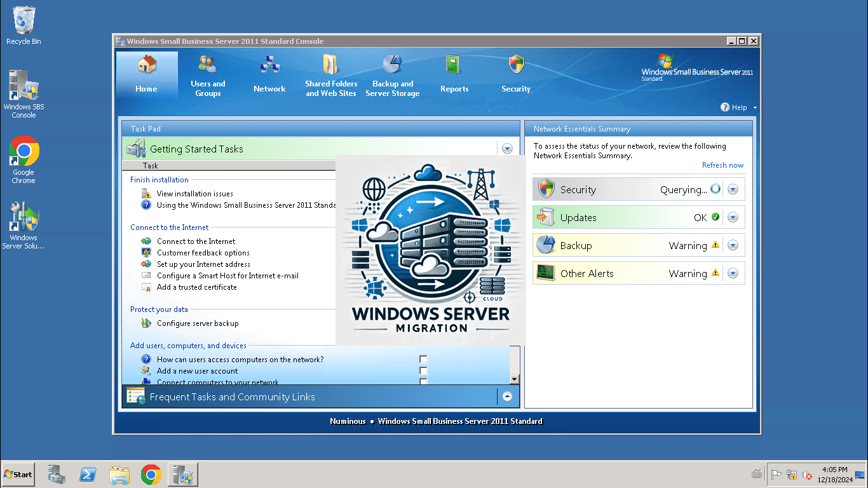Image resolution: width=868 pixels, height=488 pixels.
Task: Open Configure a Smart Host for Internet e-mail
Action: click(x=227, y=276)
